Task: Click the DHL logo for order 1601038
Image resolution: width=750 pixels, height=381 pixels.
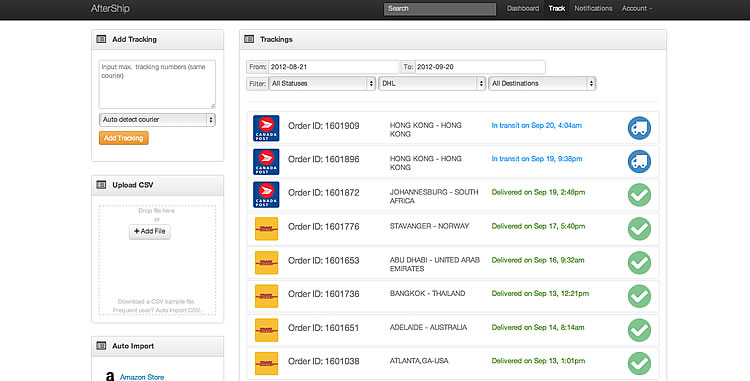Action: (266, 363)
